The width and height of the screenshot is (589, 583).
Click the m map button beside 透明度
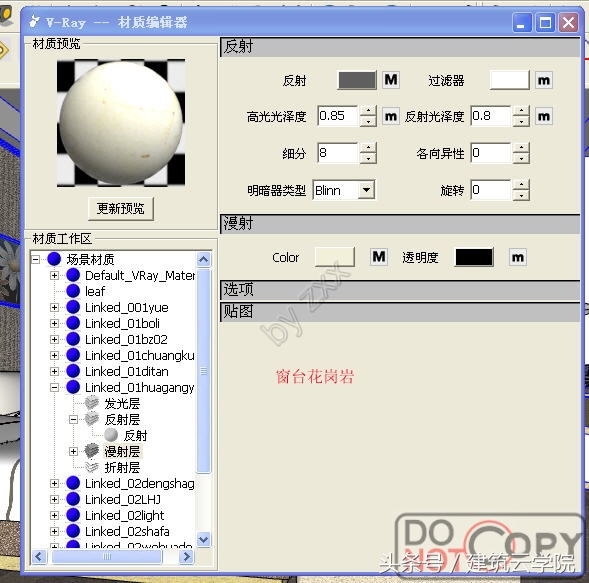click(x=518, y=257)
